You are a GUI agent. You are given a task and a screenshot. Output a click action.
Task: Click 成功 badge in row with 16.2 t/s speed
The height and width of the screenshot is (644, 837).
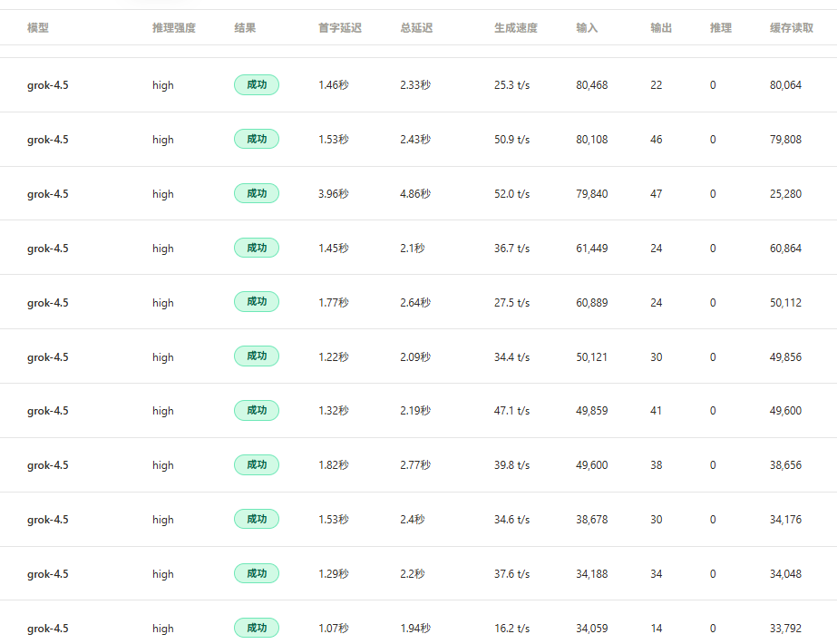pyautogui.click(x=257, y=628)
